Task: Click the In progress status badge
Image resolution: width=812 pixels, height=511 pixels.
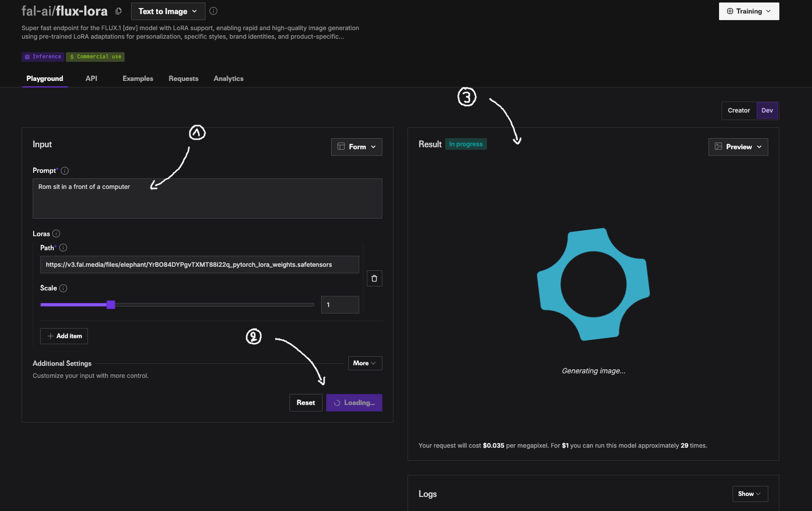Action: 466,144
